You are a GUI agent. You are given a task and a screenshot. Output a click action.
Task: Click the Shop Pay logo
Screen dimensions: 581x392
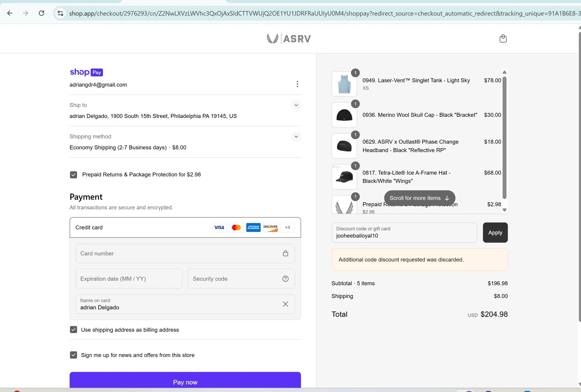(x=86, y=72)
